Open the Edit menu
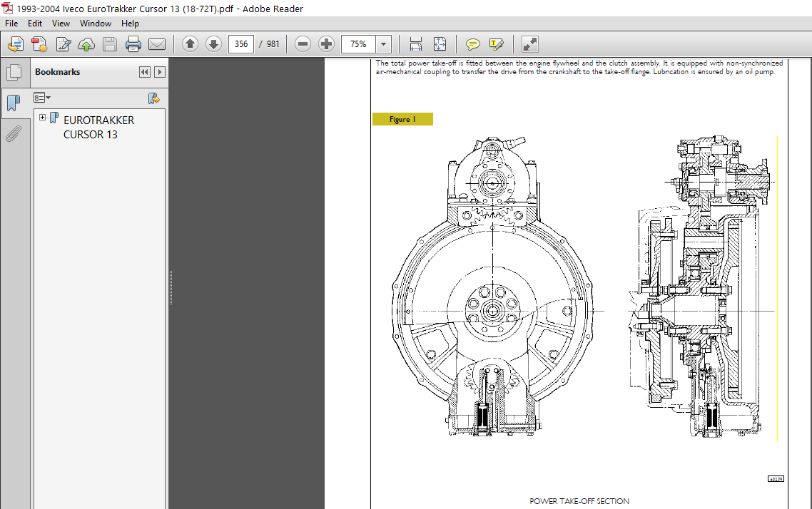Image resolution: width=812 pixels, height=509 pixels. tap(35, 24)
